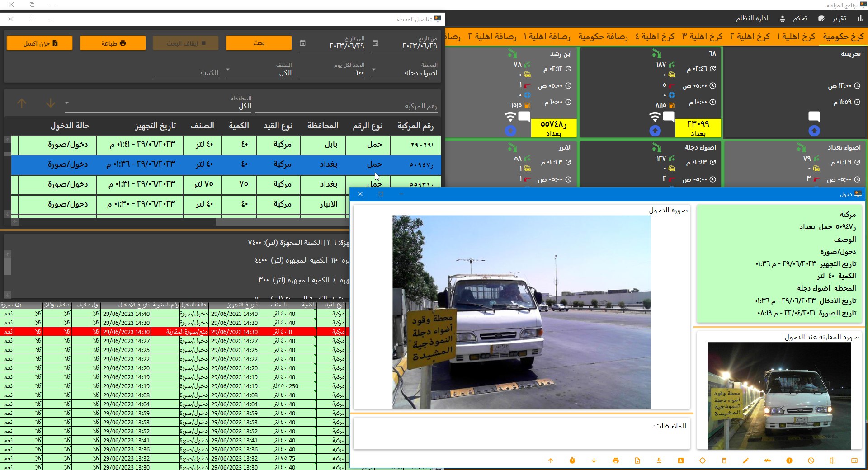Select the row with quantity 250

(x=175, y=386)
